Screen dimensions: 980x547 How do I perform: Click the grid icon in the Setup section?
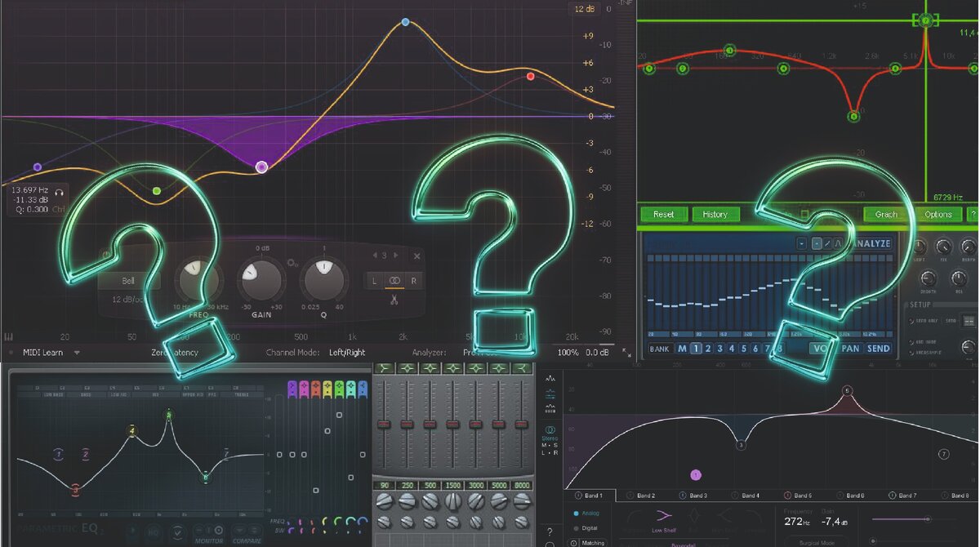(x=969, y=321)
